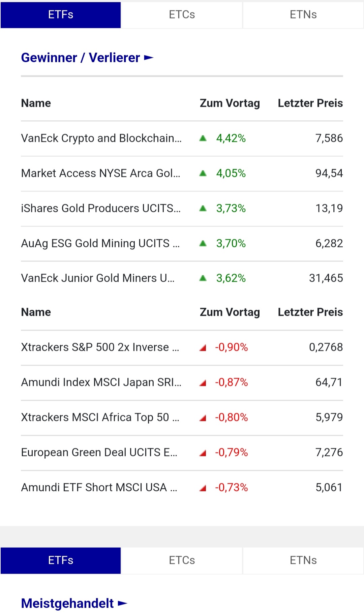Open VanEck Junior Gold Miners entry
The width and height of the screenshot is (364, 613).
point(98,278)
